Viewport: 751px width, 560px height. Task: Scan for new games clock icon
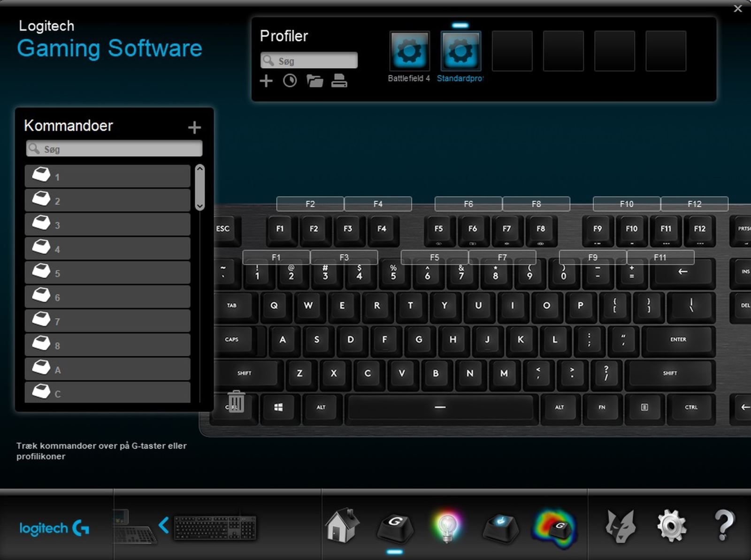[x=290, y=81]
